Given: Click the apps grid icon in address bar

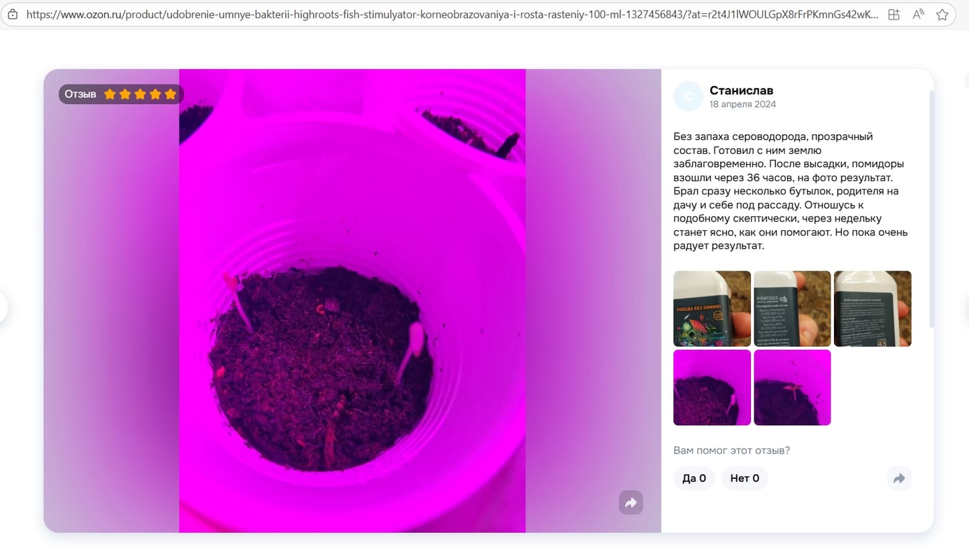Looking at the screenshot, I should click(x=894, y=14).
